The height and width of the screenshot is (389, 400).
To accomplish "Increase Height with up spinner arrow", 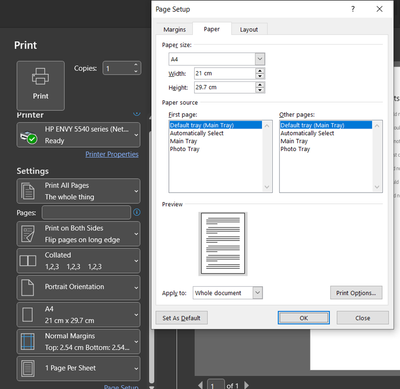I will (x=260, y=85).
